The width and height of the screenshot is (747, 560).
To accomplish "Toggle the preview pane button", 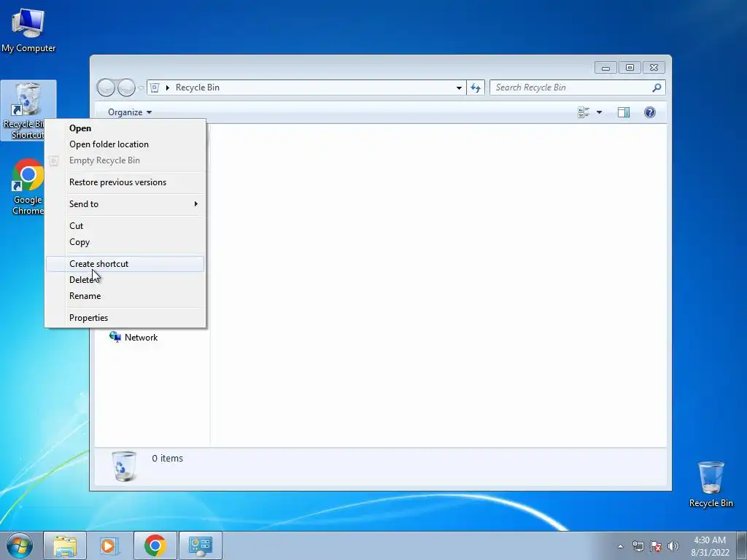I will point(624,112).
